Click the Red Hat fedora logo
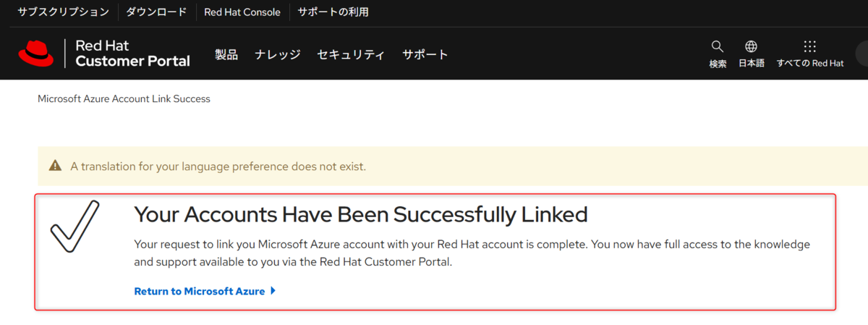Screen dimensions: 868x325 click(x=35, y=54)
